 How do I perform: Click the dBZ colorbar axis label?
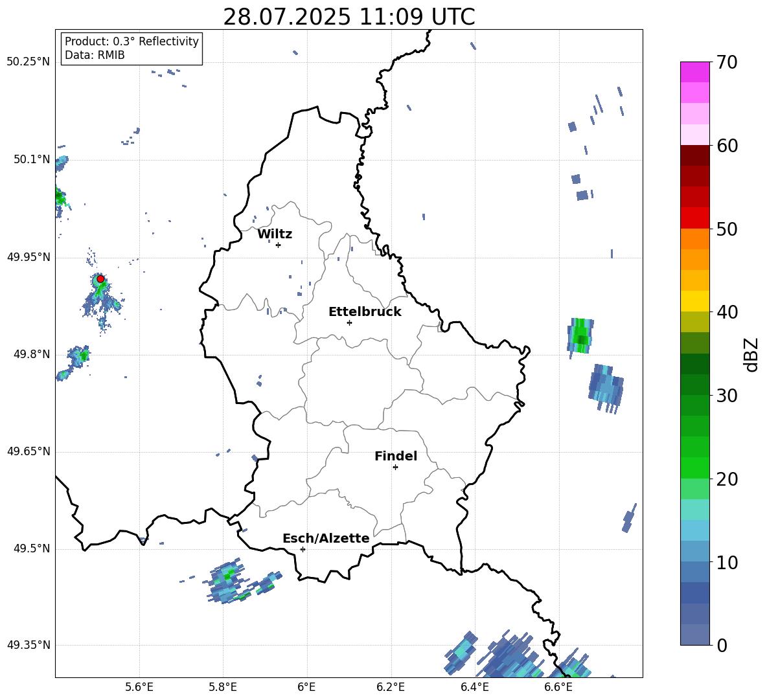(x=751, y=354)
